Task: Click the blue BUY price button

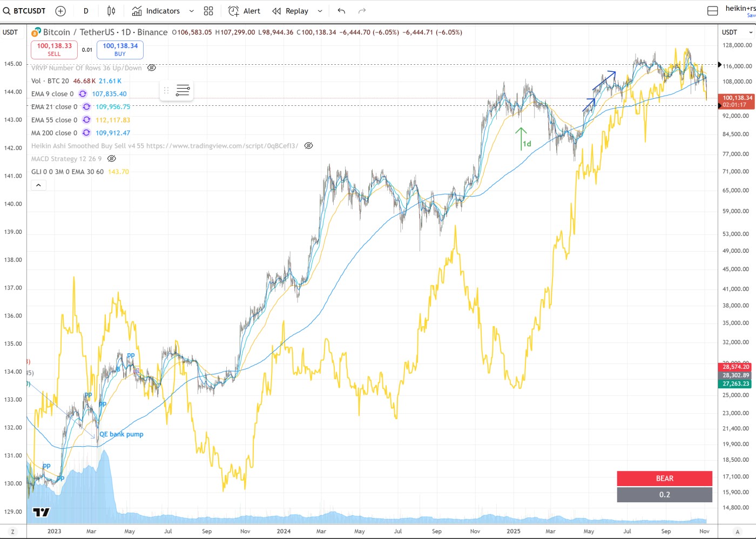Action: [x=120, y=50]
